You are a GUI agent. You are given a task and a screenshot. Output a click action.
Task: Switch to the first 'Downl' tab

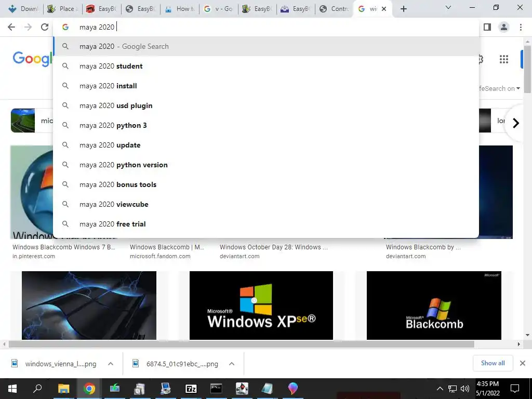[23, 9]
